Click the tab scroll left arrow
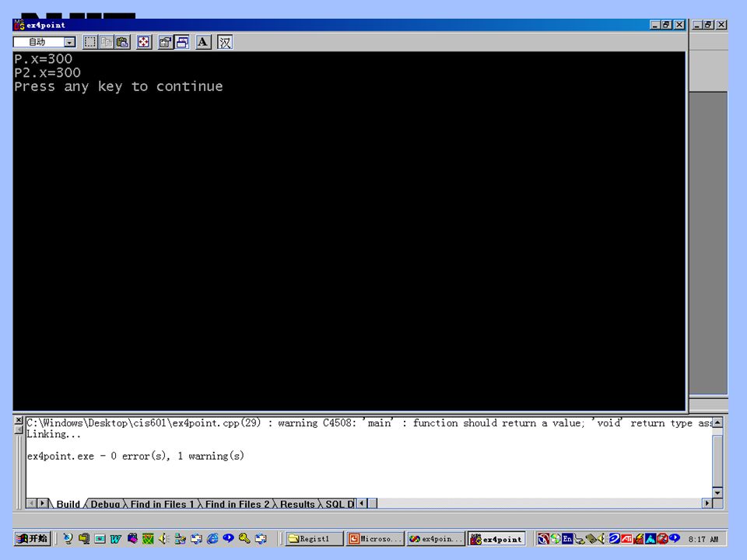 32,503
